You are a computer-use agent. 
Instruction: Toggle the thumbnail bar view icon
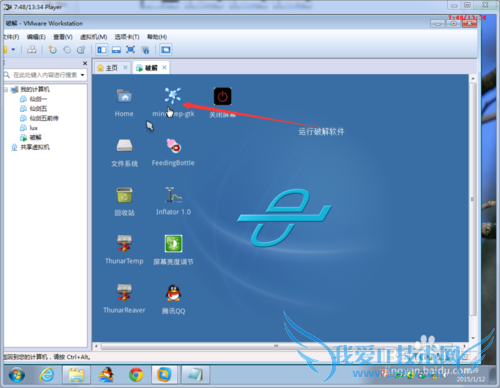pyautogui.click(x=116, y=50)
